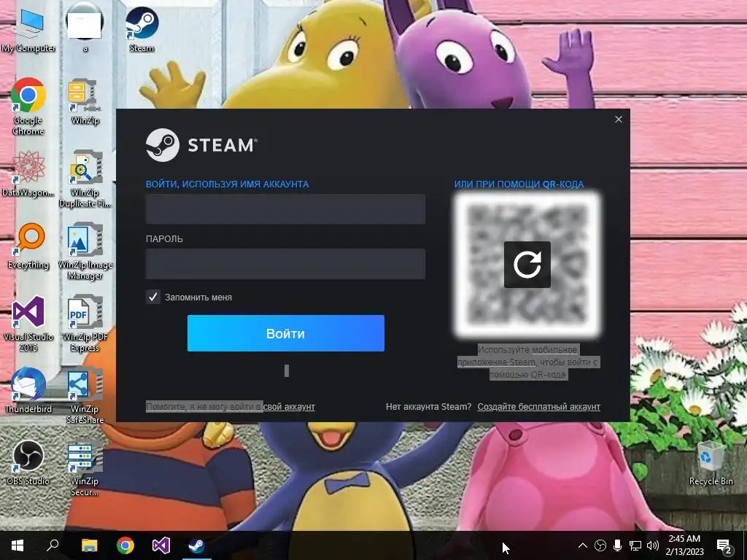Select Google Chrome desktop shortcut

click(x=28, y=106)
